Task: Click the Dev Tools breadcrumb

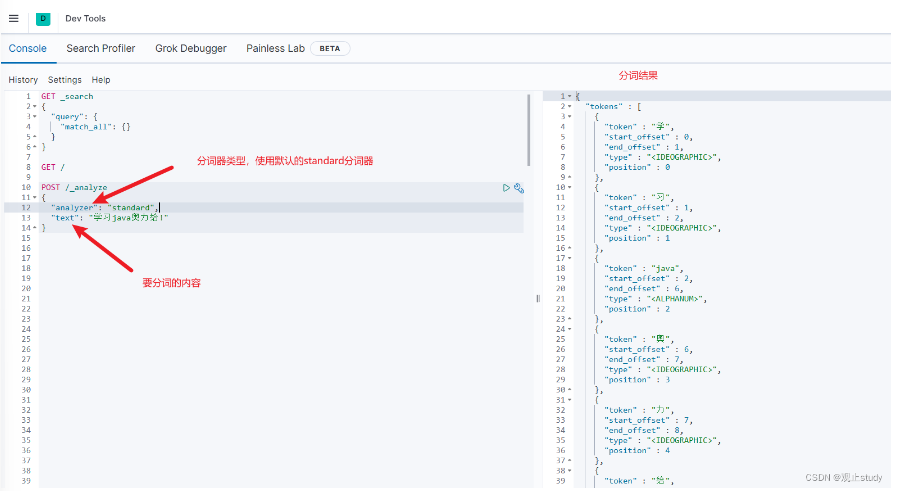Action: [x=85, y=18]
